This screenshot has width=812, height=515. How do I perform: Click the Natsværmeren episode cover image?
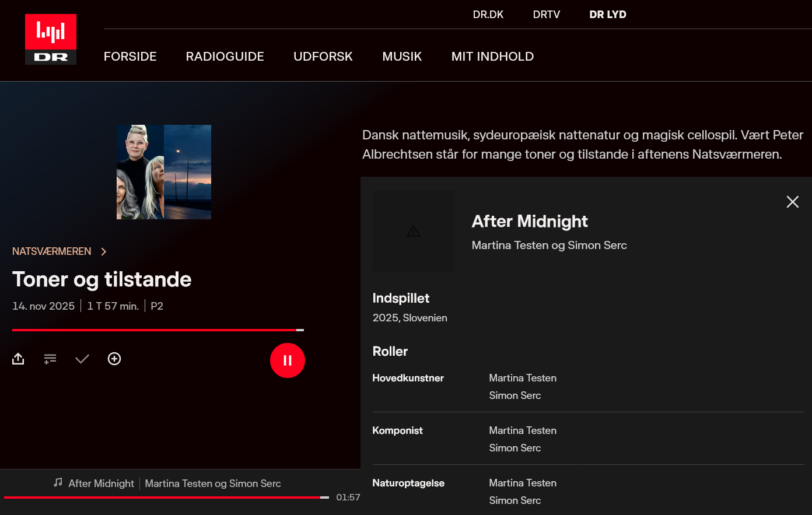(x=164, y=172)
